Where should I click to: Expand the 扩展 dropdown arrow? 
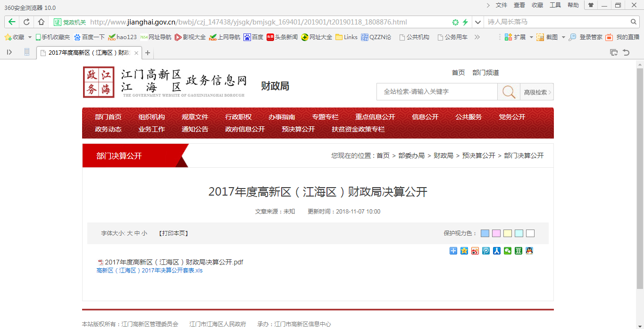(531, 37)
